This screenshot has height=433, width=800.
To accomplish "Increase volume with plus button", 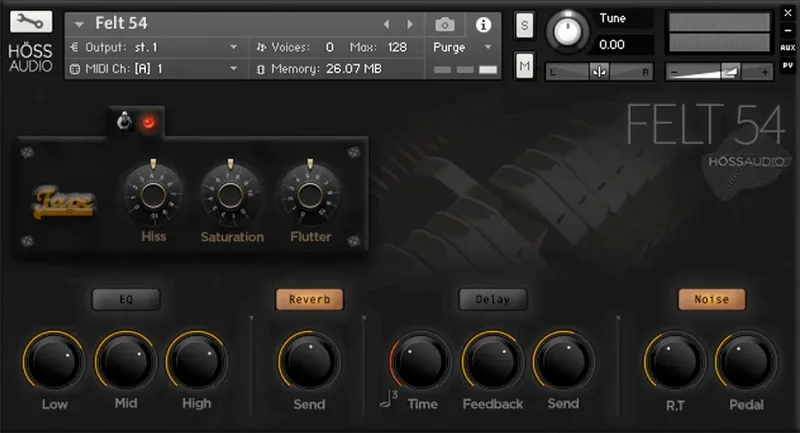I will (764, 72).
